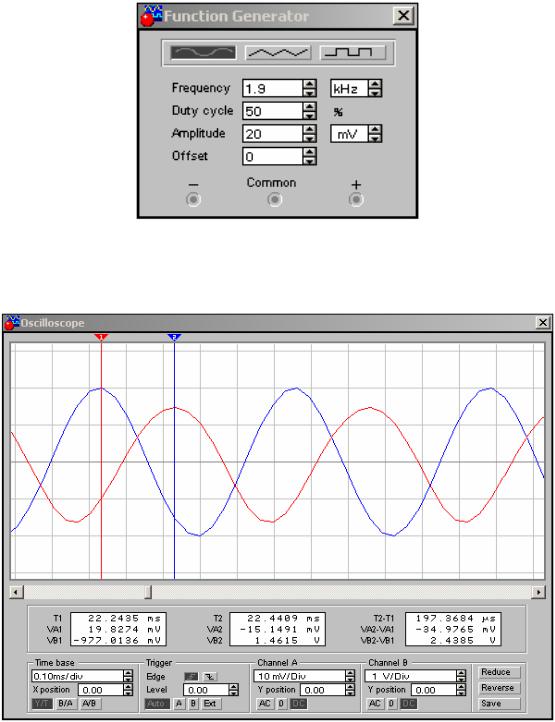This screenshot has width=555, height=722.
Task: Select Y/T display mode
Action: [42, 704]
